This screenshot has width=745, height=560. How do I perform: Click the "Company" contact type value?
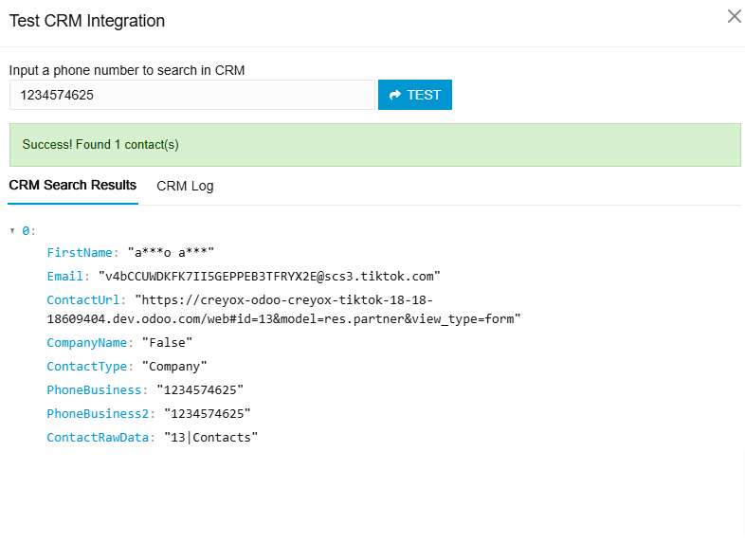(174, 366)
